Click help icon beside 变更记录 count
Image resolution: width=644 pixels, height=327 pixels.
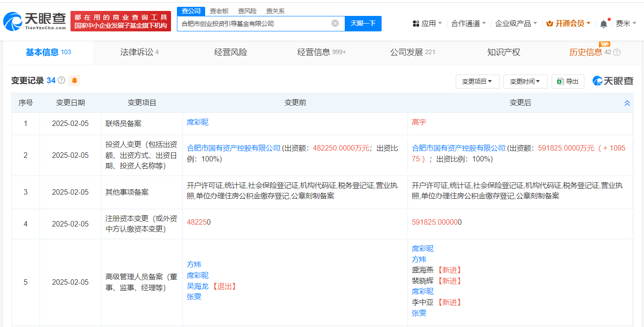pos(61,80)
